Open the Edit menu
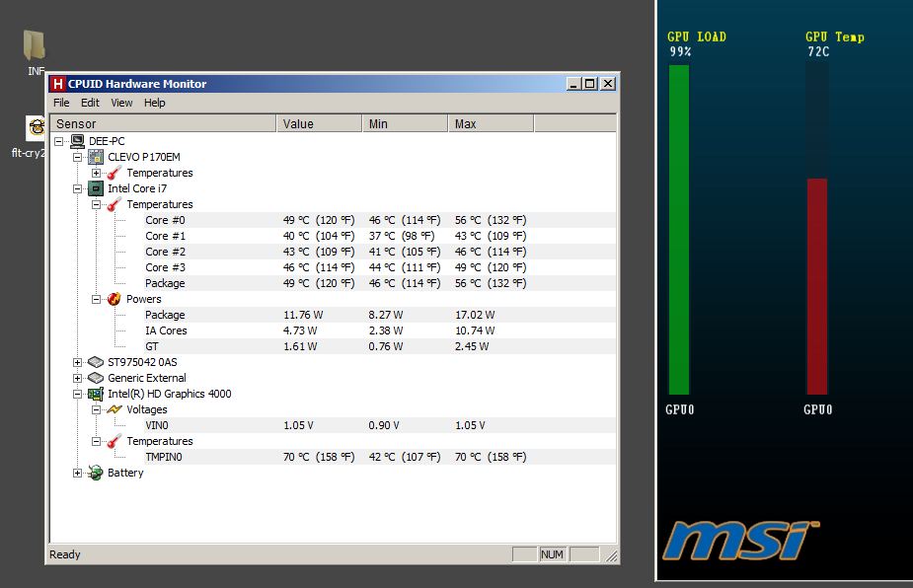 [x=90, y=103]
